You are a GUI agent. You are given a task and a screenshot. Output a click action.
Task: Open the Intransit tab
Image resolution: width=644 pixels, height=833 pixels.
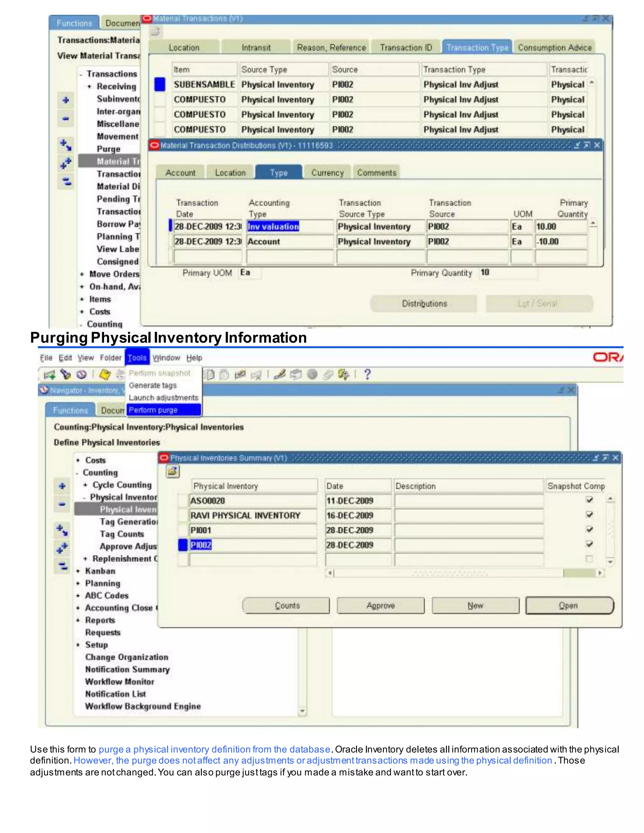(x=256, y=48)
